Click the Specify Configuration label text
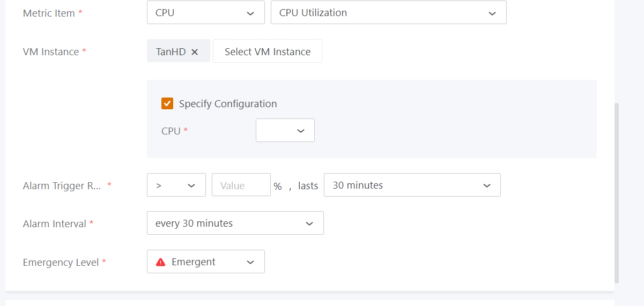 pos(228,103)
